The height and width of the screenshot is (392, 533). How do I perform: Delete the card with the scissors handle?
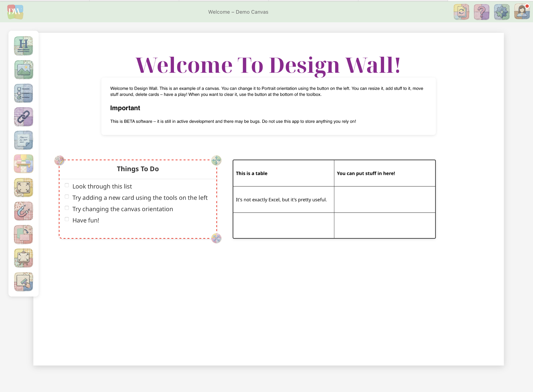pyautogui.click(x=60, y=160)
